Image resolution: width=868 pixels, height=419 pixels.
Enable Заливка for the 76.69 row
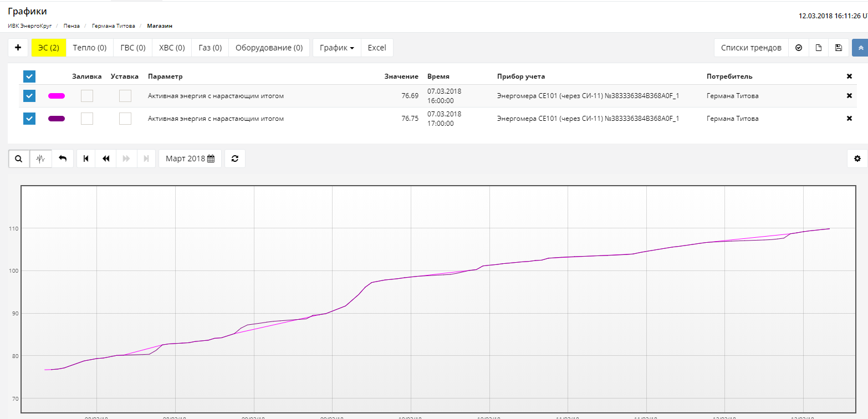87,96
